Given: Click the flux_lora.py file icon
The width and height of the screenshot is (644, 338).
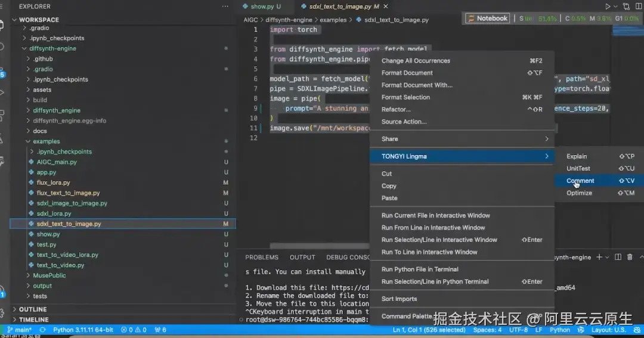Looking at the screenshot, I should coord(31,182).
